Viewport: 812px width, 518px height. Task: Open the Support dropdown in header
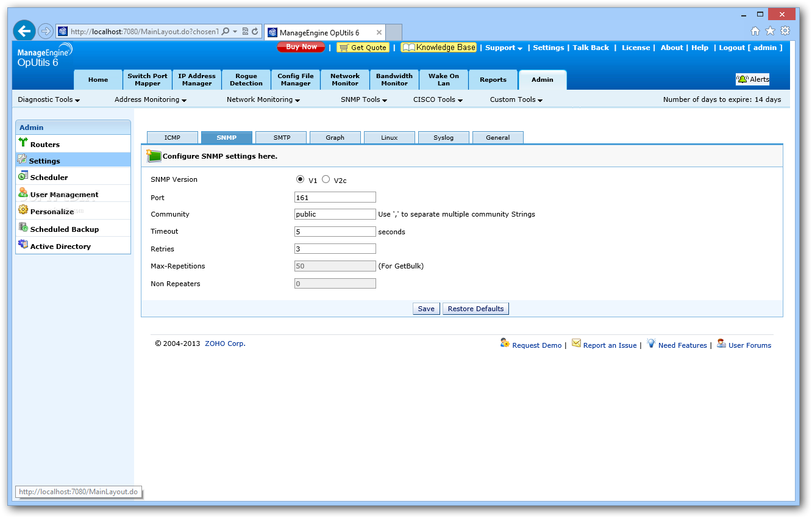coord(504,48)
